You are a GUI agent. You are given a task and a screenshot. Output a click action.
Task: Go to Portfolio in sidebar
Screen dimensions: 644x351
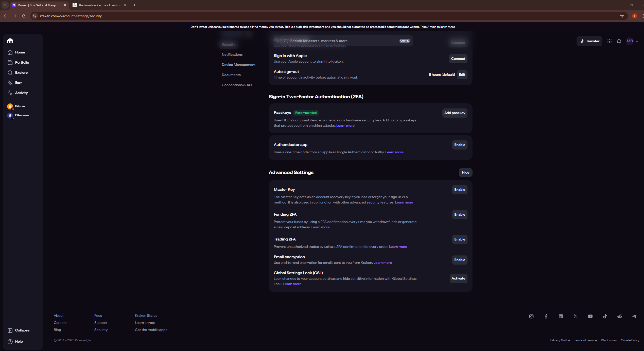pyautogui.click(x=22, y=63)
